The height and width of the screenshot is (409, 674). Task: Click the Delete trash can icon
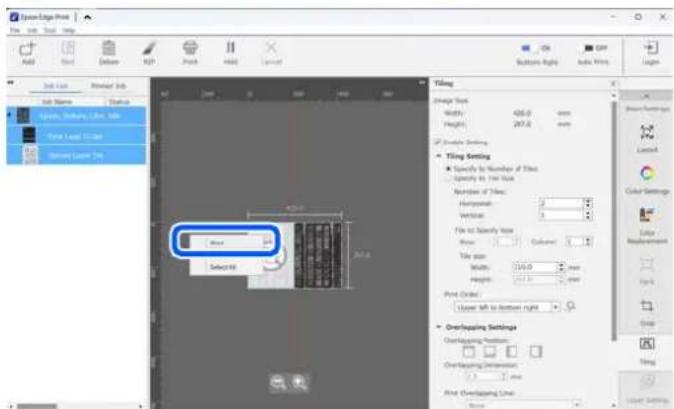point(109,48)
